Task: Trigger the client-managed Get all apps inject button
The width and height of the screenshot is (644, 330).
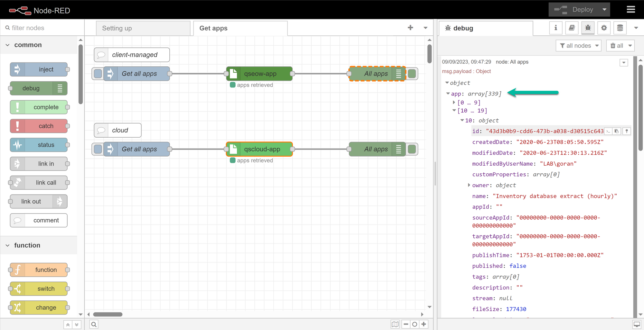Action: coord(98,74)
